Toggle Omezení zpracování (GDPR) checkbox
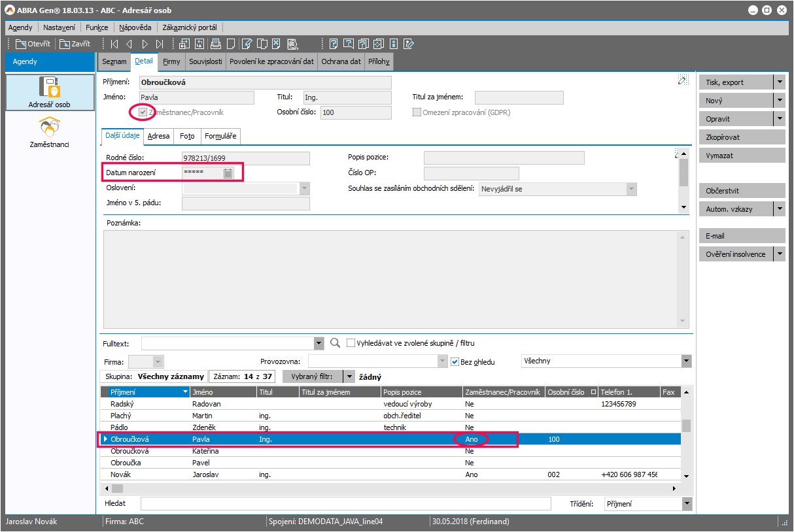Image resolution: width=794 pixels, height=532 pixels. pyautogui.click(x=417, y=112)
